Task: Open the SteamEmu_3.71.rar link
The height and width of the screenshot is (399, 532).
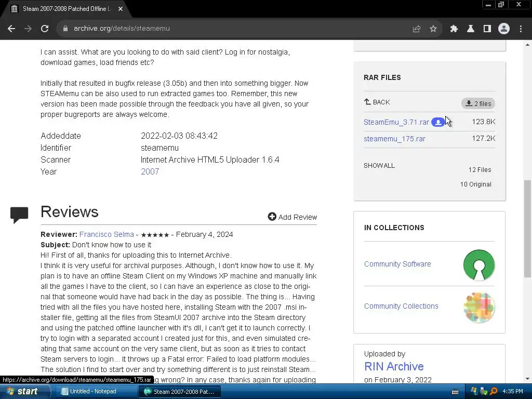Action: click(396, 122)
